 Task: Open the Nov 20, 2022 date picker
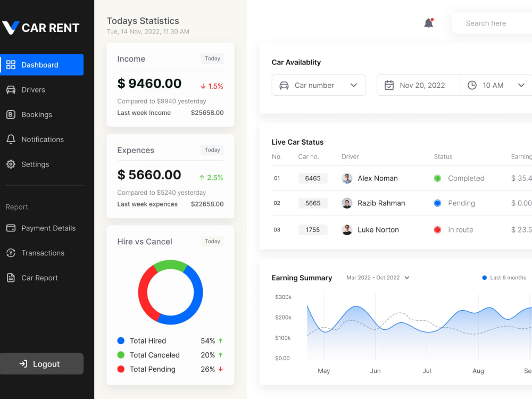coord(418,85)
